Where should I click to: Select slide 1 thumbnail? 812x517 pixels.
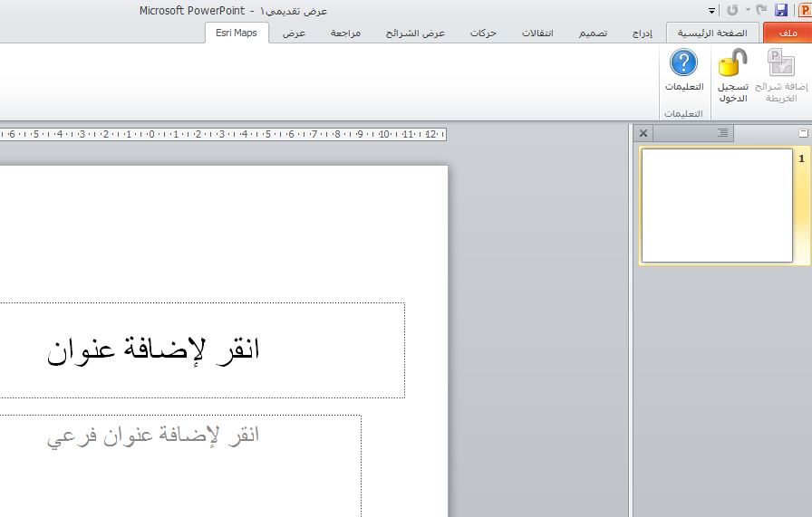(717, 206)
